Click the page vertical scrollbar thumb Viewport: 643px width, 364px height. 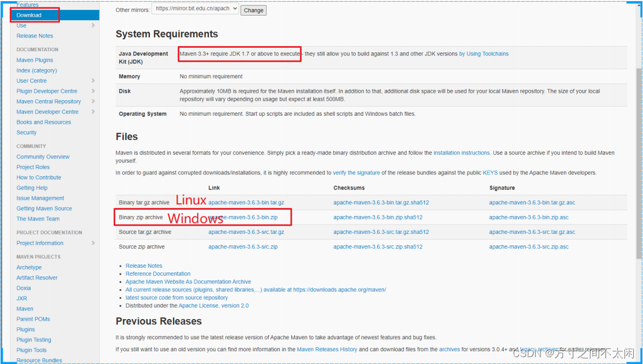tap(639, 163)
